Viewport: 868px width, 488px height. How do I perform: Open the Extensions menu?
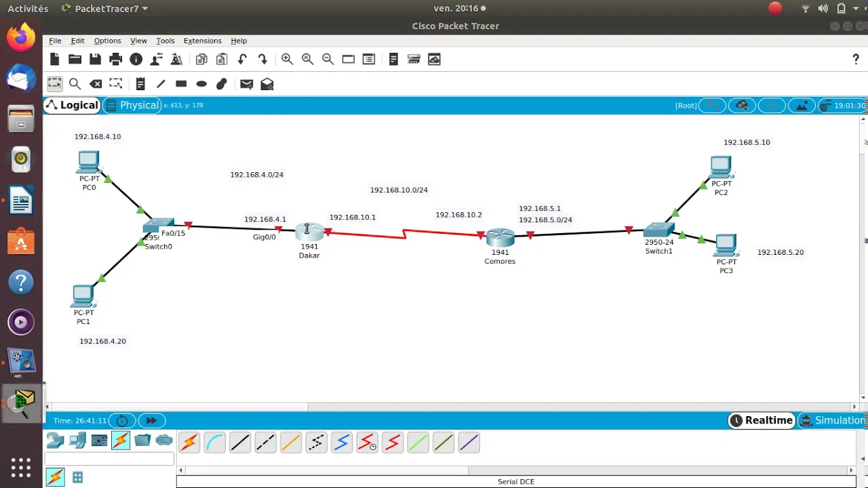202,41
